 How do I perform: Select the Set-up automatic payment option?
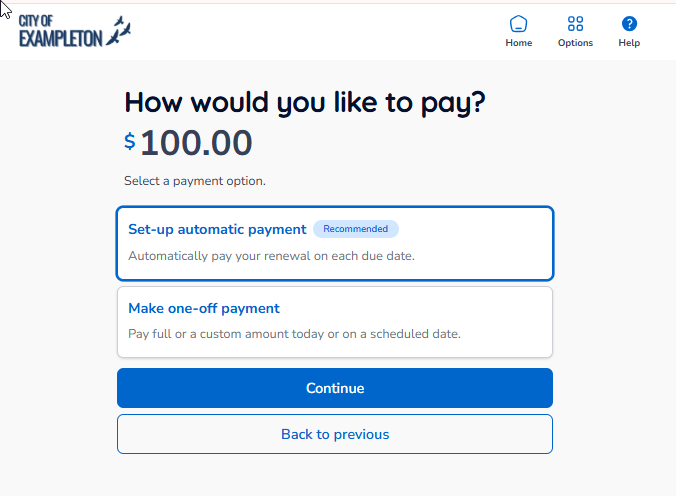pyautogui.click(x=334, y=243)
